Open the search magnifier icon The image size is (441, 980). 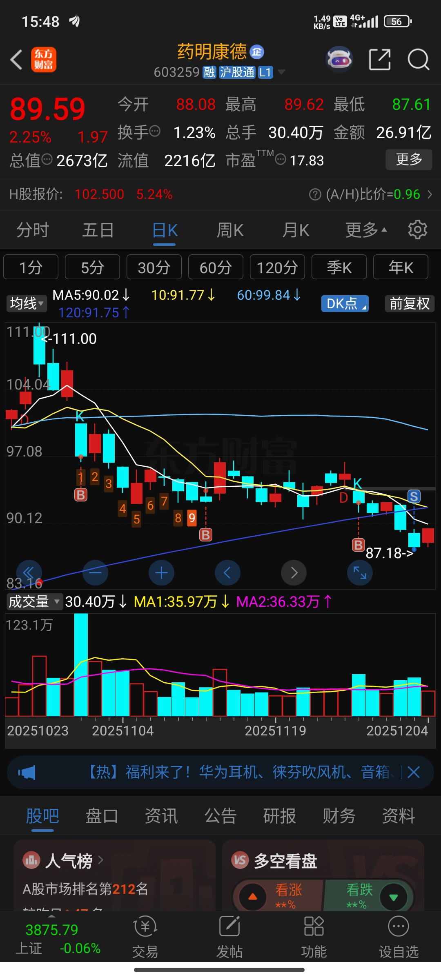click(419, 60)
